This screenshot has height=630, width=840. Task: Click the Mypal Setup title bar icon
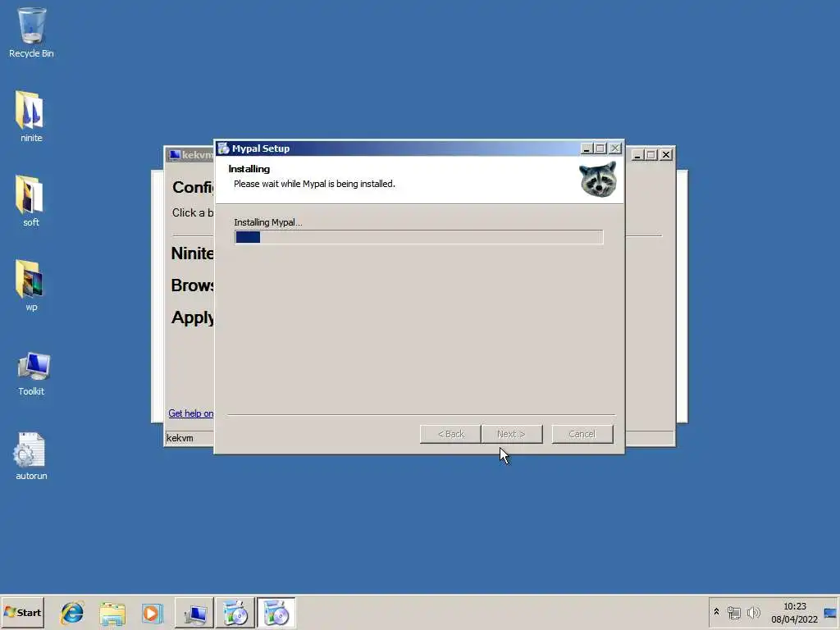pyautogui.click(x=223, y=148)
